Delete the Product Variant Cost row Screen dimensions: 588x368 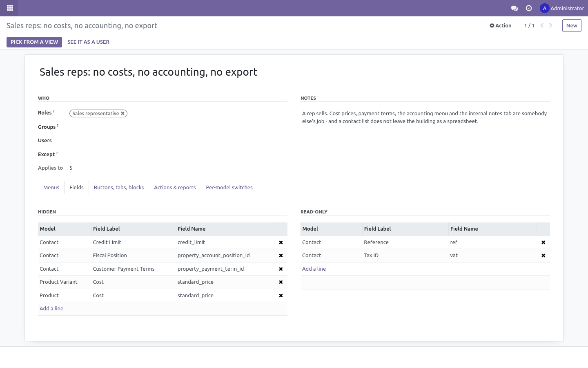[281, 282]
